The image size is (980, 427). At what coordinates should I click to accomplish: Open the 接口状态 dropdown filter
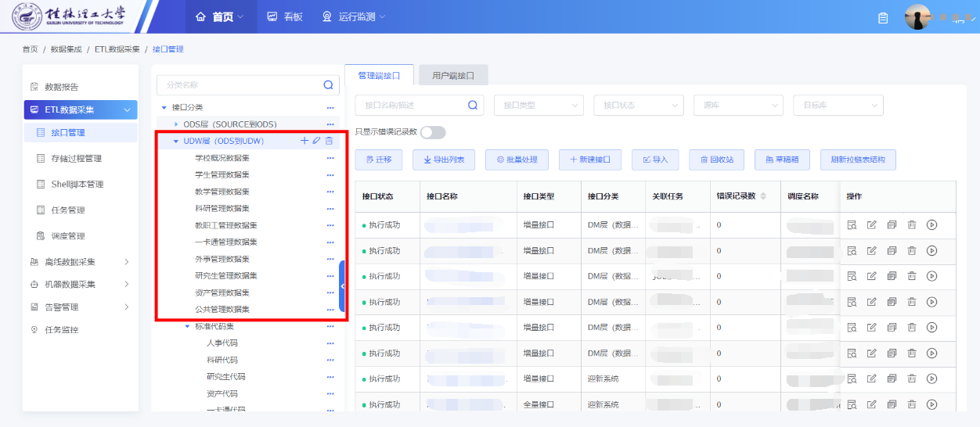point(639,105)
